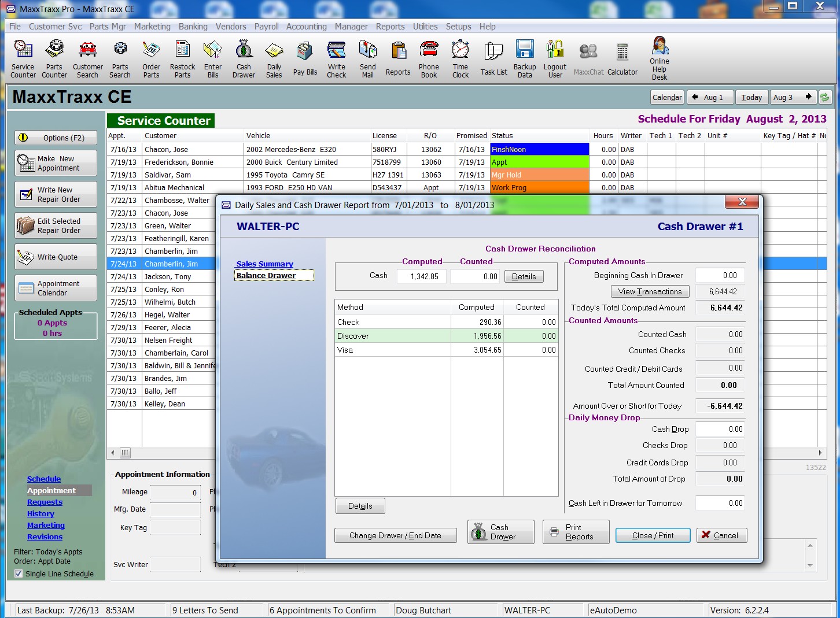Open the Online Help Desk icon

click(x=660, y=58)
